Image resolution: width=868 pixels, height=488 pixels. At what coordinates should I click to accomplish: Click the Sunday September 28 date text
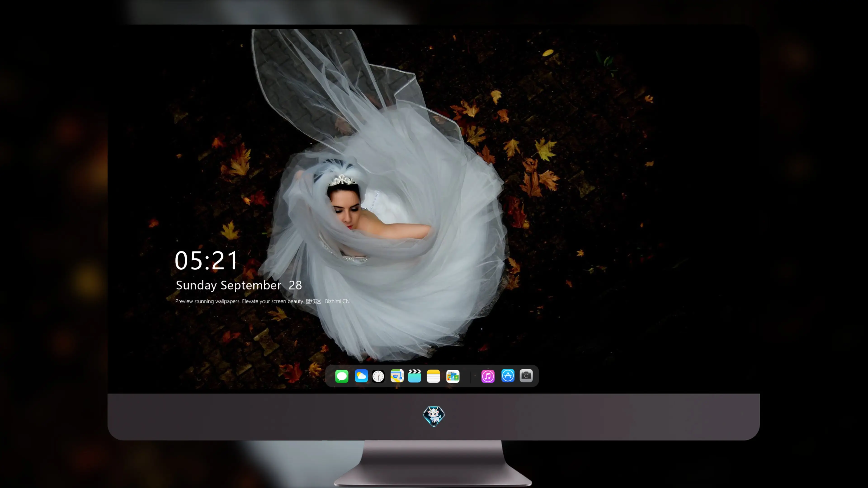(239, 285)
